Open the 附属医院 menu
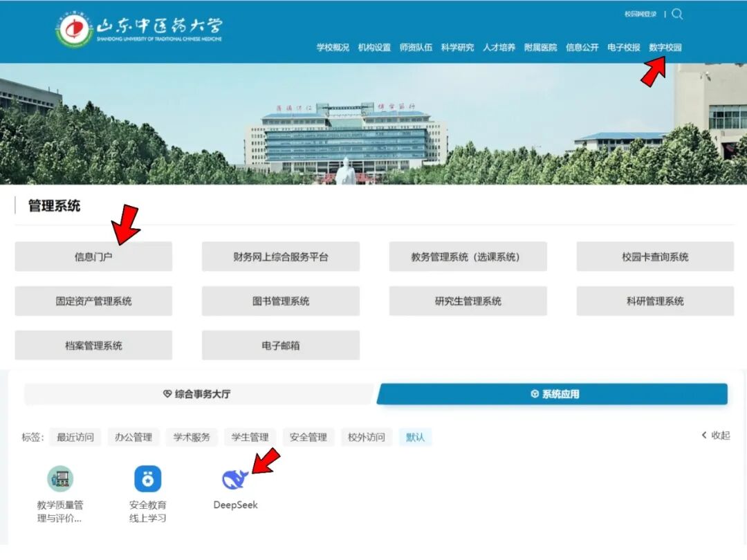Image resolution: width=747 pixels, height=560 pixels. click(540, 47)
